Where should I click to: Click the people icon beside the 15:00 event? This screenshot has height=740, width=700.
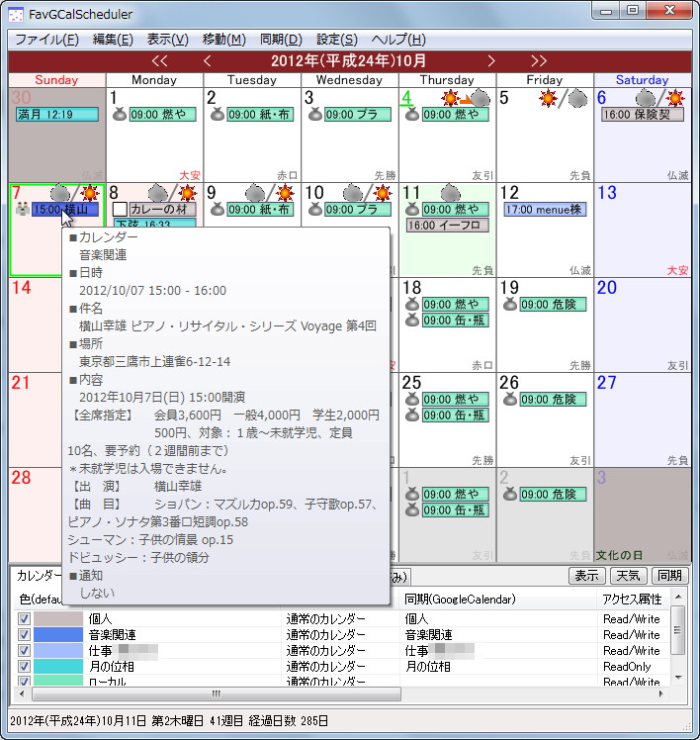[22, 209]
